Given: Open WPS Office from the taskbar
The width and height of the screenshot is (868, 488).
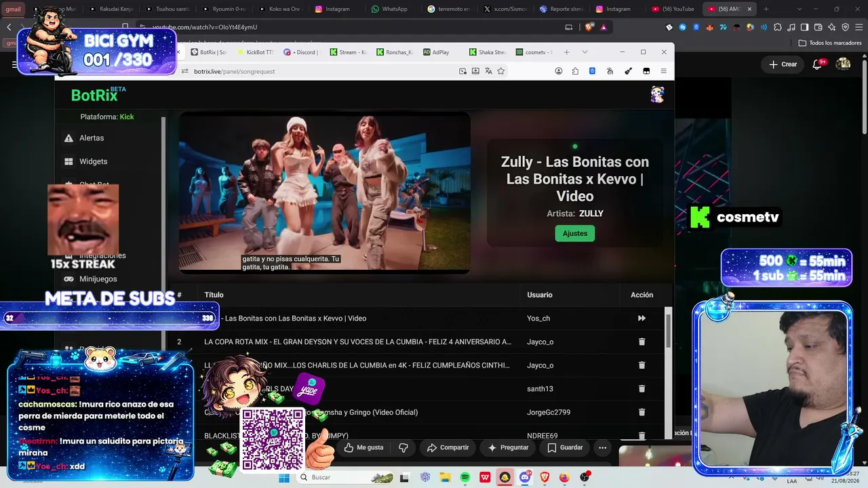Looking at the screenshot, I should 485,477.
